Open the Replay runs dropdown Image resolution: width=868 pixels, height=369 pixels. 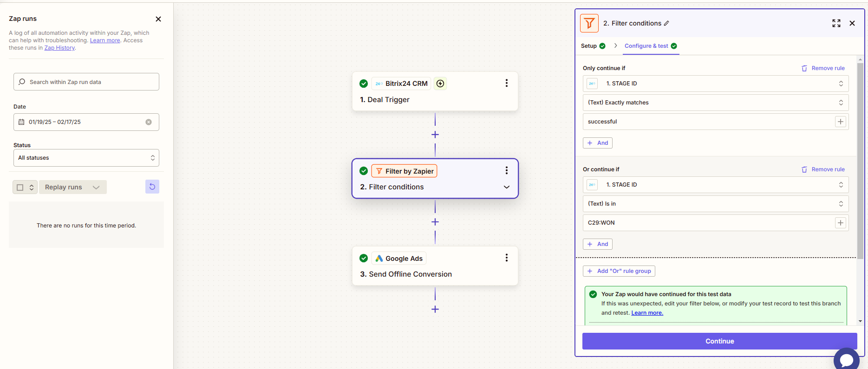(73, 187)
